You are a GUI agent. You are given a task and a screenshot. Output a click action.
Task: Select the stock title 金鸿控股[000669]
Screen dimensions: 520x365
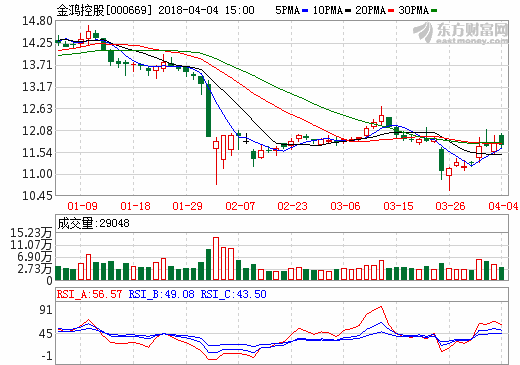pos(104,10)
